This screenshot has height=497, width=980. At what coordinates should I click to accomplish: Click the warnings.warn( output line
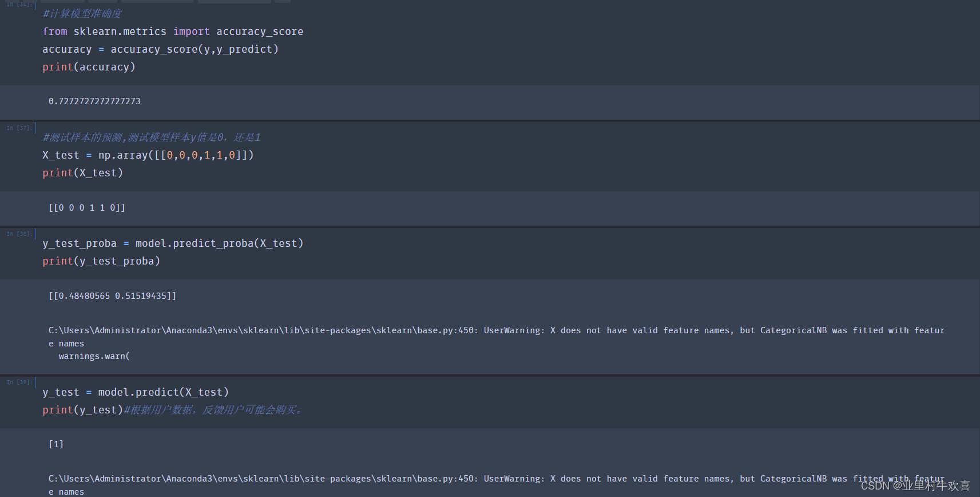[x=94, y=356]
